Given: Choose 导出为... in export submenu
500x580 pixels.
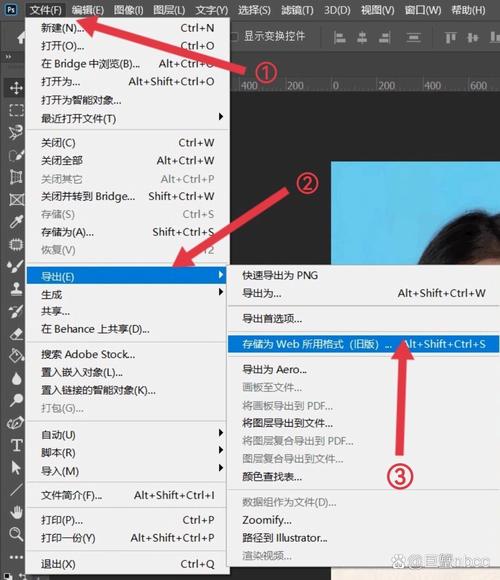Looking at the screenshot, I should [x=363, y=293].
